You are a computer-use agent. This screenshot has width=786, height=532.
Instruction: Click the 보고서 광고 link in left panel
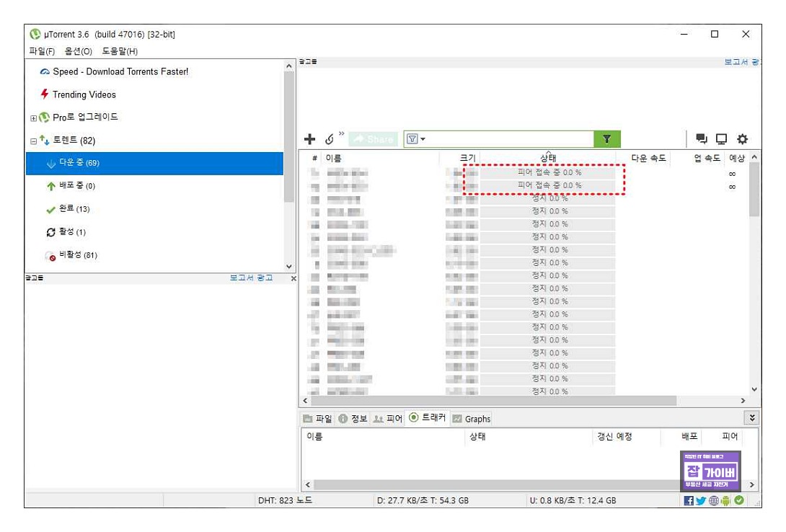[251, 278]
